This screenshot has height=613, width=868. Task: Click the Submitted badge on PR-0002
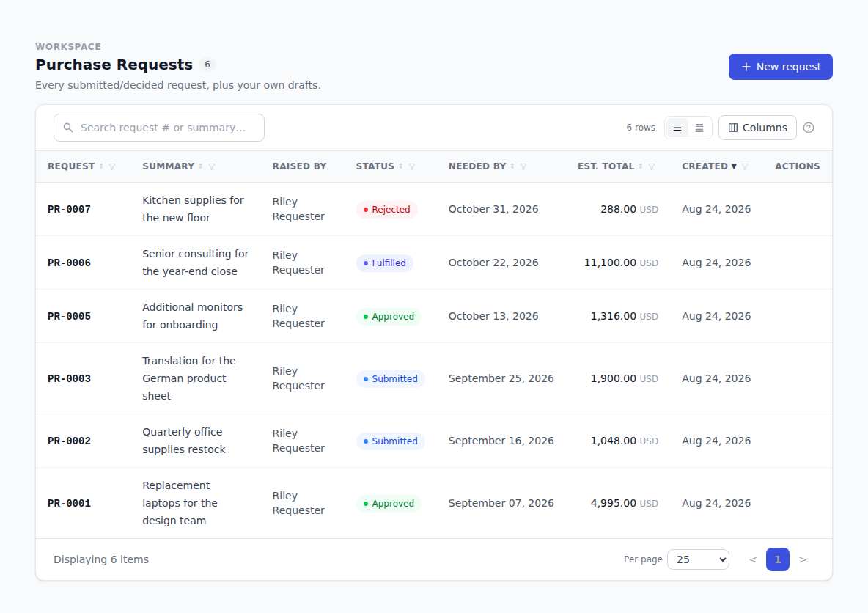390,441
